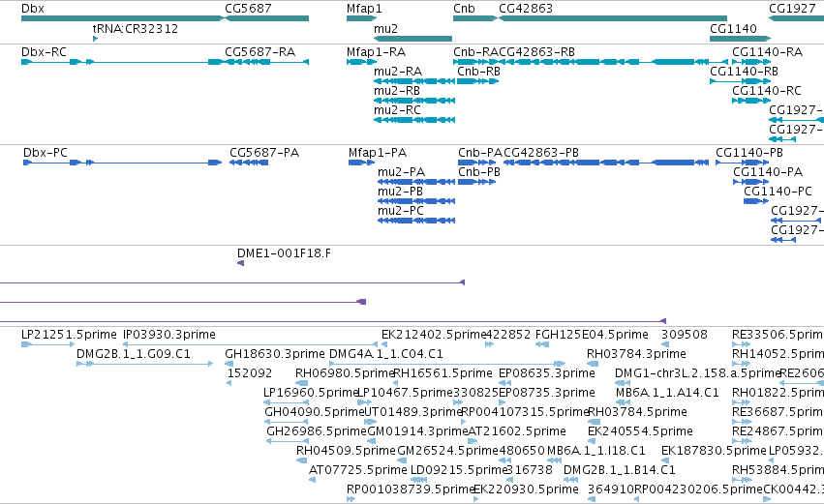This screenshot has height=504, width=824.
Task: Select the EK240554.5prime EST label
Action: pyautogui.click(x=640, y=431)
